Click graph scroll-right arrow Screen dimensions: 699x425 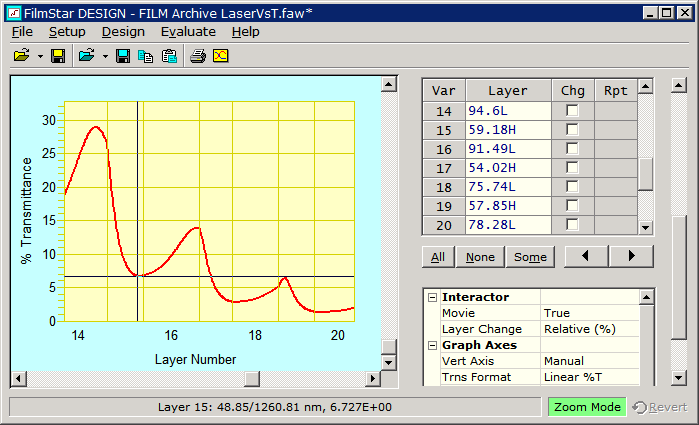pos(373,379)
